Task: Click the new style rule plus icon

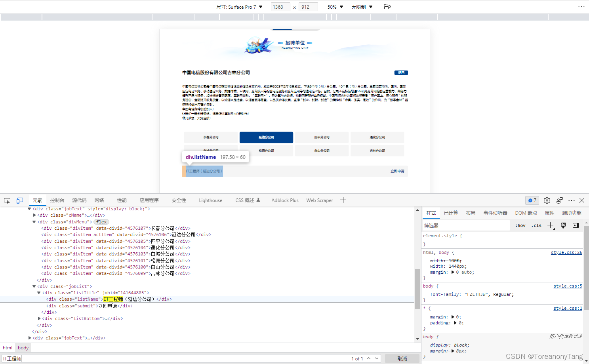Action: pos(551,225)
